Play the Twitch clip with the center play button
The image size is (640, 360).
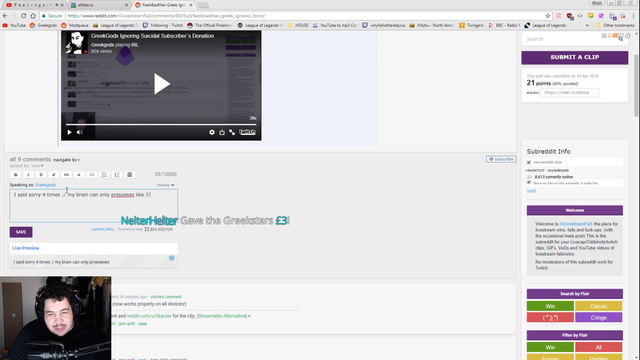tap(162, 84)
